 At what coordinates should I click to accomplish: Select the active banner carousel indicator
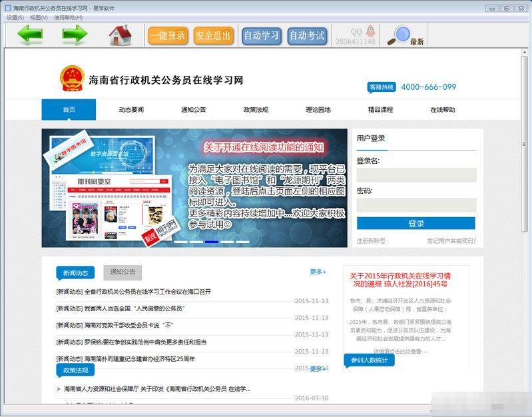pyautogui.click(x=212, y=242)
